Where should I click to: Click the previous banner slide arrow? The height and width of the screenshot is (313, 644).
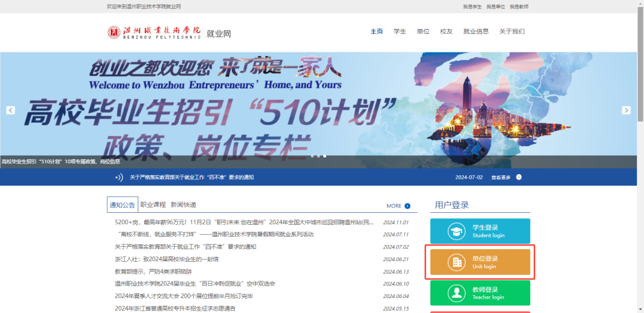[10, 110]
